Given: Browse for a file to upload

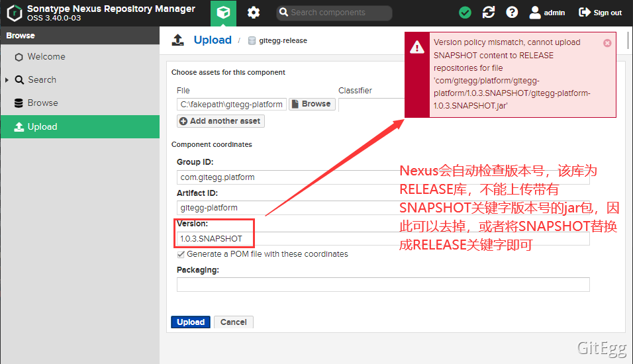Looking at the screenshot, I should (x=312, y=104).
